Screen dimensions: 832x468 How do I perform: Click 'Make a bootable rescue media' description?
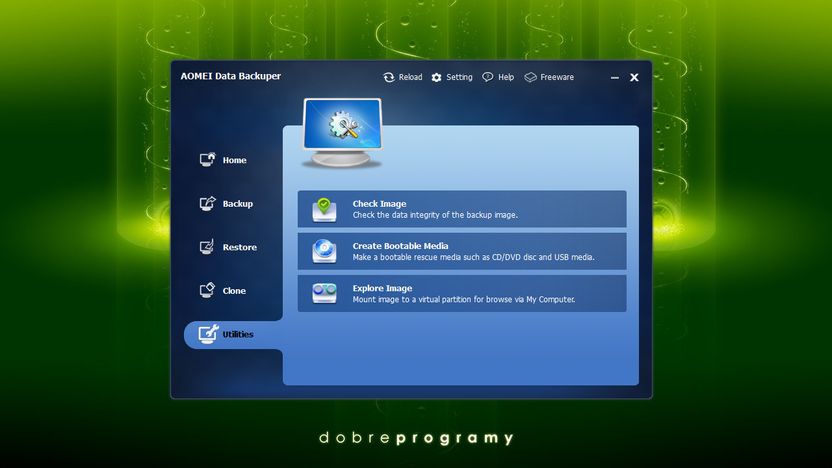click(x=473, y=257)
